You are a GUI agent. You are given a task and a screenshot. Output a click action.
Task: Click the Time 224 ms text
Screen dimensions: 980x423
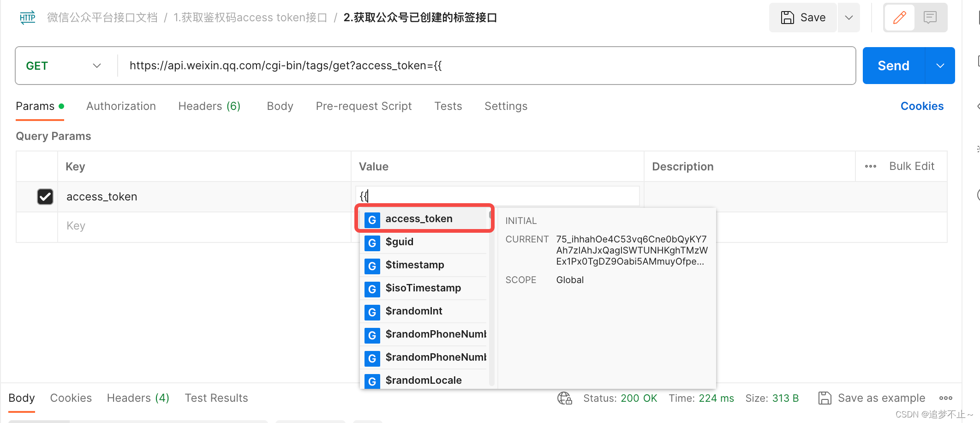pos(701,398)
